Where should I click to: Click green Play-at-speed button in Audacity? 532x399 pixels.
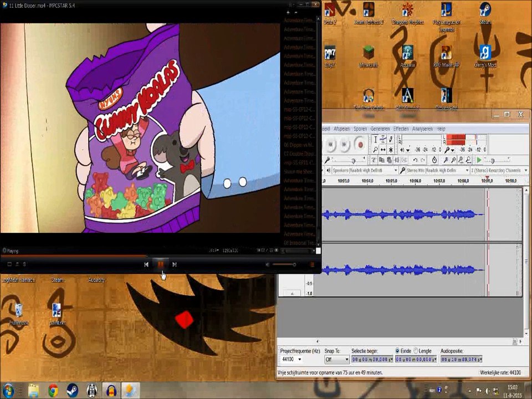click(479, 160)
